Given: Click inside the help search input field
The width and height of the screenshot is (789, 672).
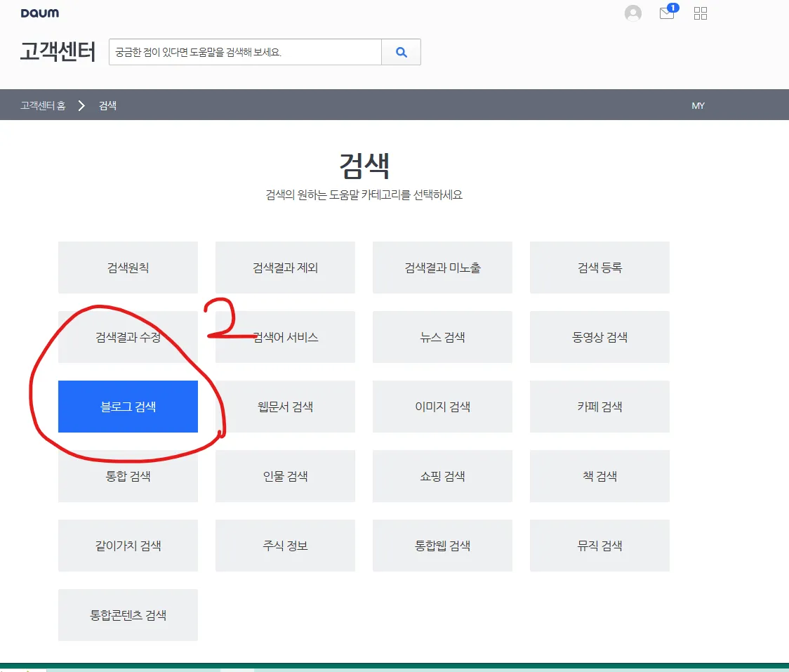Looking at the screenshot, I should pyautogui.click(x=239, y=52).
